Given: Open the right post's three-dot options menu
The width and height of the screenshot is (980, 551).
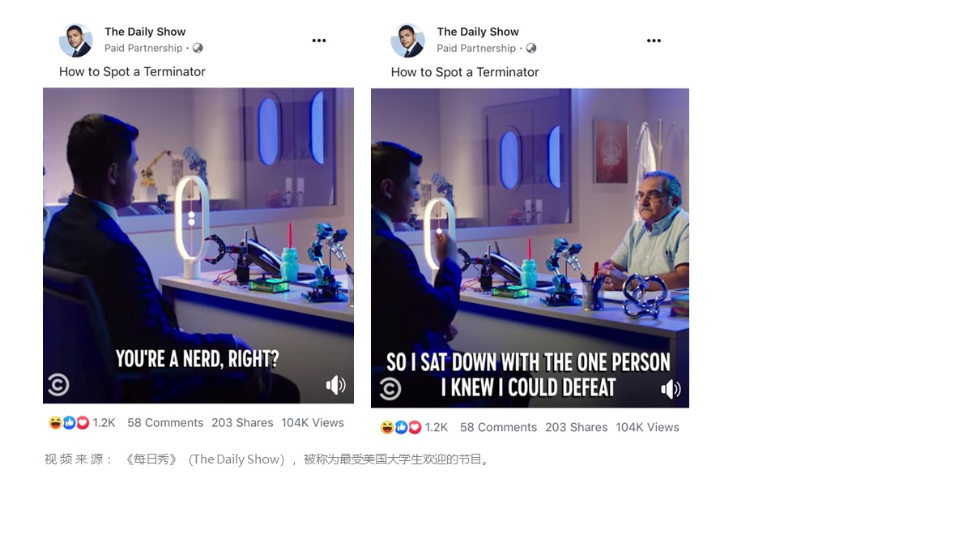Looking at the screenshot, I should coord(654,41).
